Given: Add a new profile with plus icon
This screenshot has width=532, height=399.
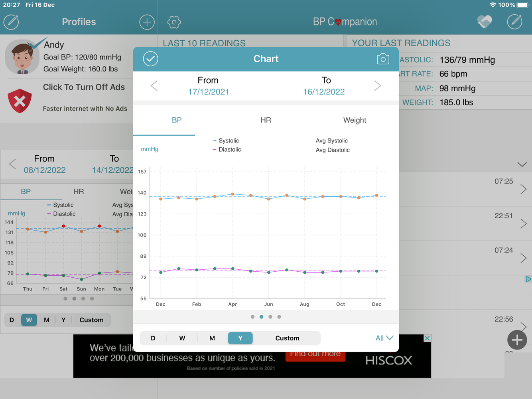Looking at the screenshot, I should 147,22.
